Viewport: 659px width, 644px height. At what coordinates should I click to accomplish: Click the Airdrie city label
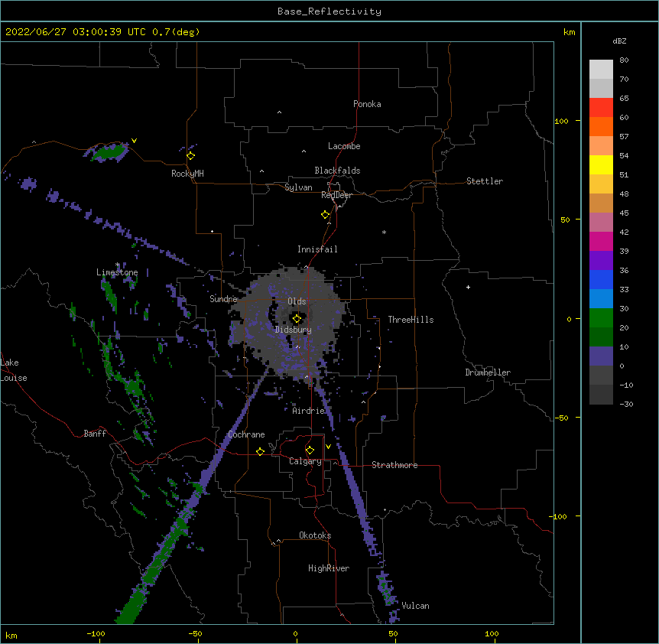click(309, 411)
